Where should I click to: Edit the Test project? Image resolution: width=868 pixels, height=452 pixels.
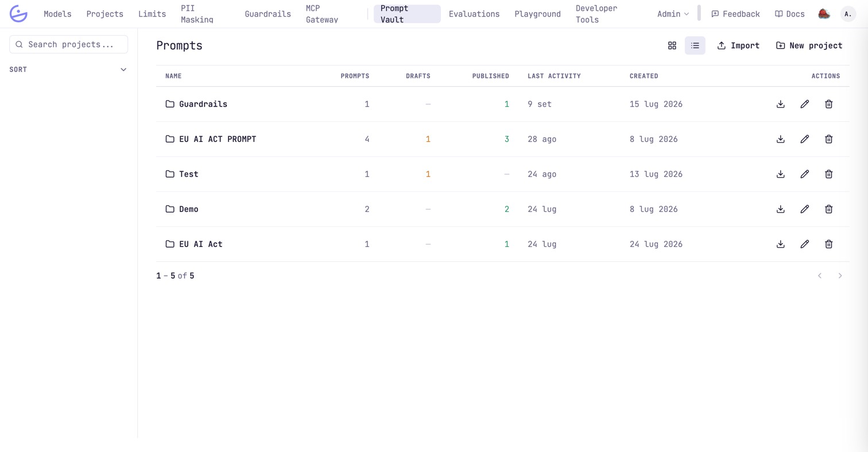coord(804,174)
